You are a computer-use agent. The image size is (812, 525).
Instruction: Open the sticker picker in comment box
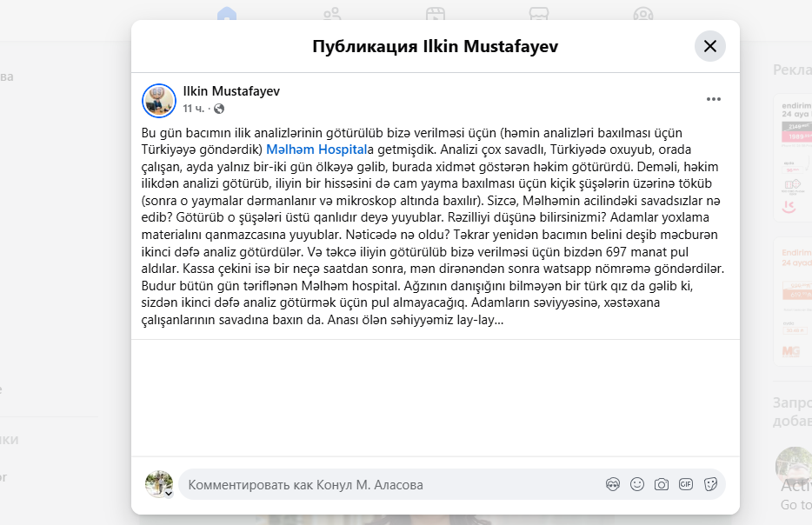(710, 485)
